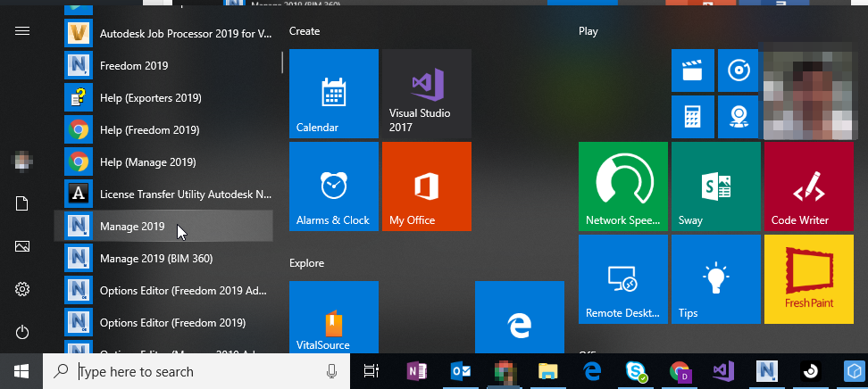Open the Code Writer tile
Screen dimensions: 868x389
[808, 186]
